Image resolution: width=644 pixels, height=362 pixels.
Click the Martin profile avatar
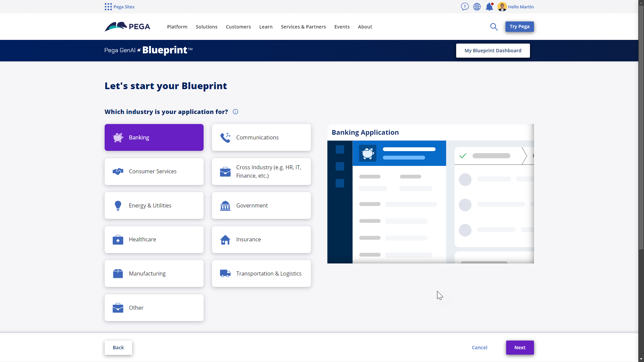(502, 7)
